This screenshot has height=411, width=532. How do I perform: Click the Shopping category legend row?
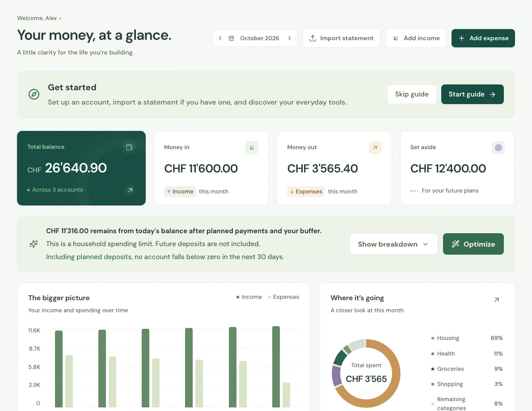[467, 384]
